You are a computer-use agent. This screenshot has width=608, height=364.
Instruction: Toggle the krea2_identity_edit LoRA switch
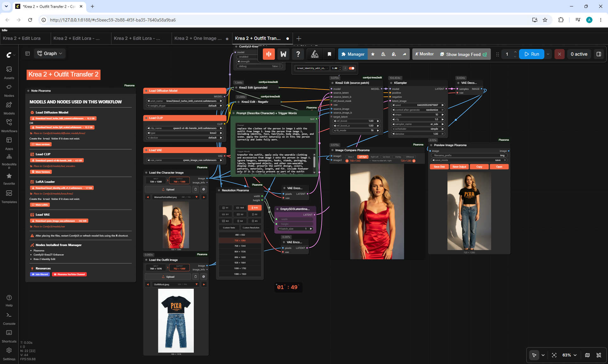[x=351, y=68]
